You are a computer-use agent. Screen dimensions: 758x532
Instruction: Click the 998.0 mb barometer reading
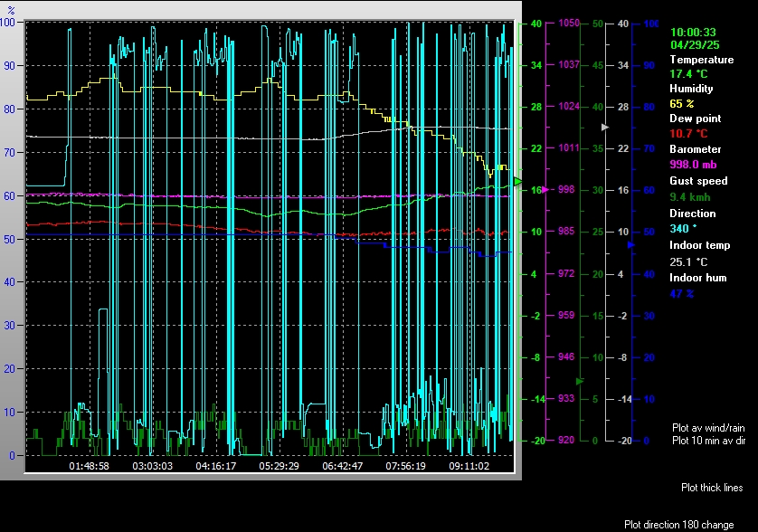(x=693, y=165)
